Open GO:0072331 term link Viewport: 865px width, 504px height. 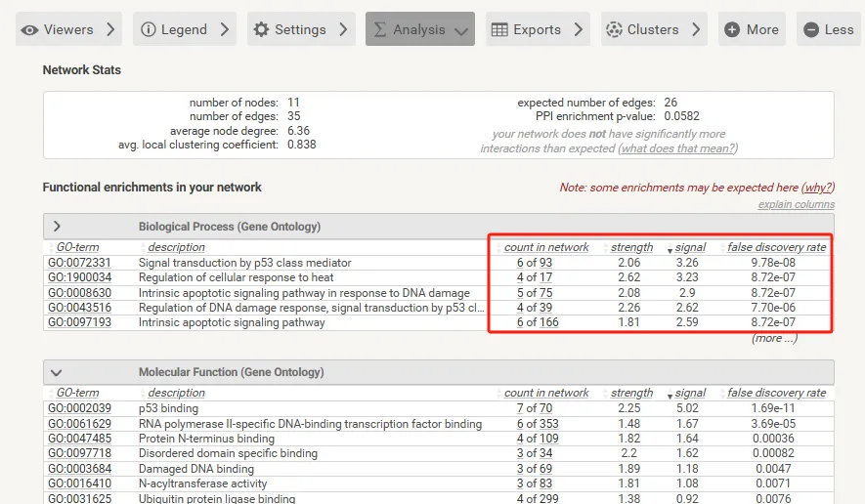coord(79,263)
